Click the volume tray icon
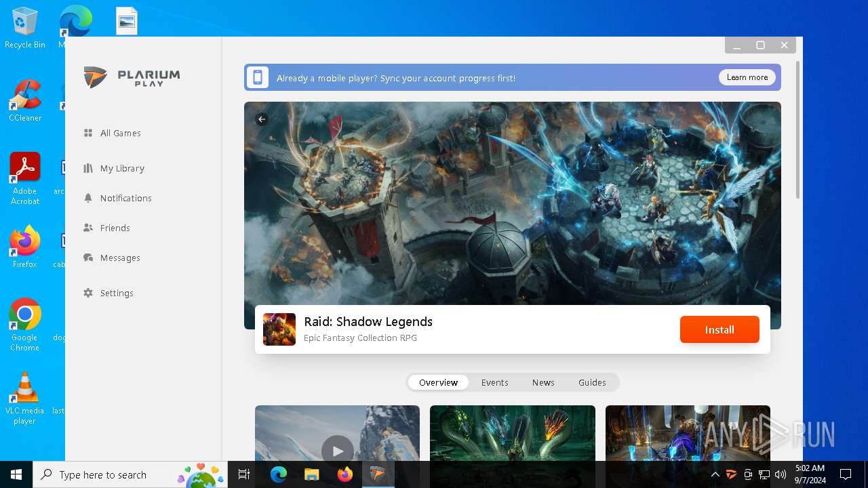868x488 pixels. [780, 474]
